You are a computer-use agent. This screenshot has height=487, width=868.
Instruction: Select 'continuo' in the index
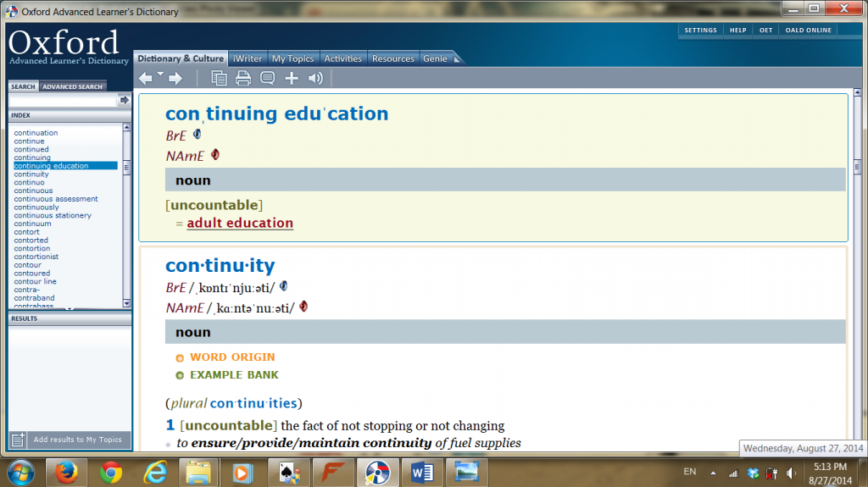(x=30, y=183)
